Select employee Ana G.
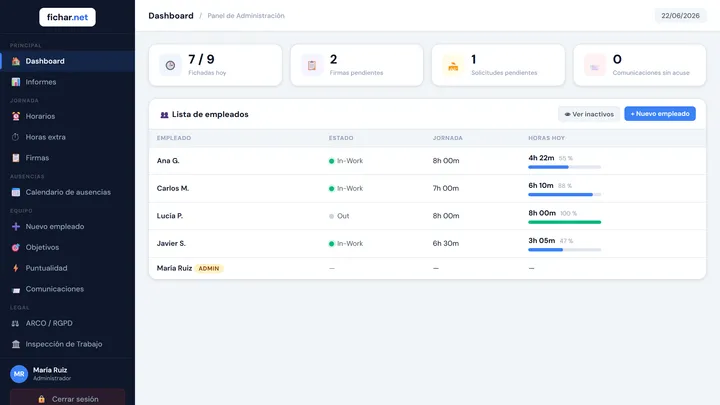 [168, 161]
